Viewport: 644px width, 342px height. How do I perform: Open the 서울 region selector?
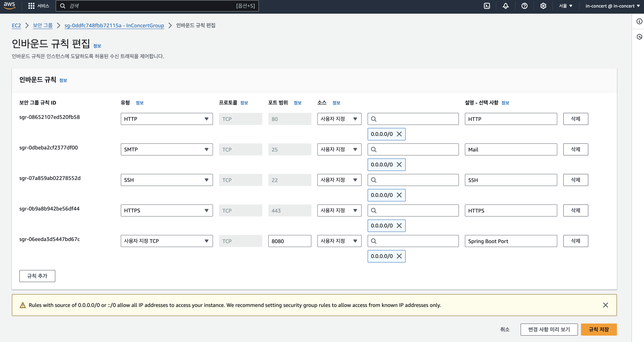point(566,5)
